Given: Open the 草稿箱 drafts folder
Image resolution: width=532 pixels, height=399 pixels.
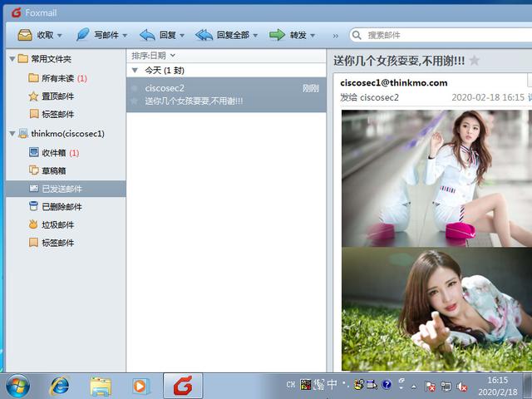Looking at the screenshot, I should [47, 170].
